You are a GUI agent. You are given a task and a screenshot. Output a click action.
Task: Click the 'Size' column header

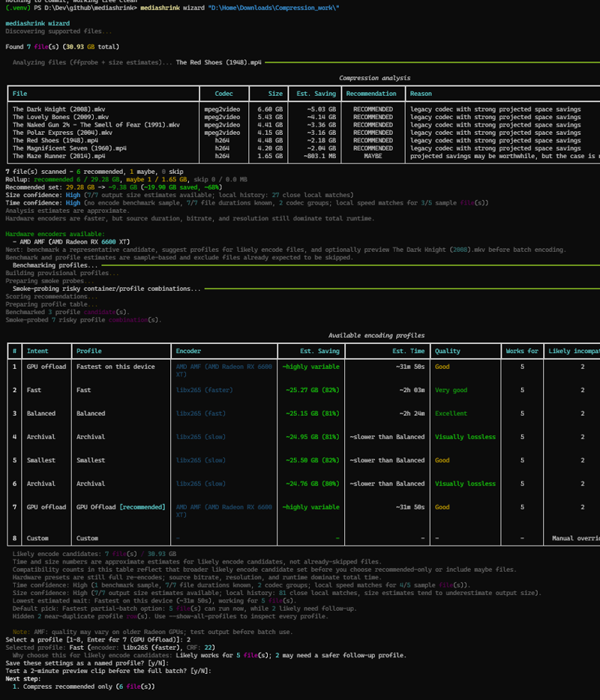[275, 94]
